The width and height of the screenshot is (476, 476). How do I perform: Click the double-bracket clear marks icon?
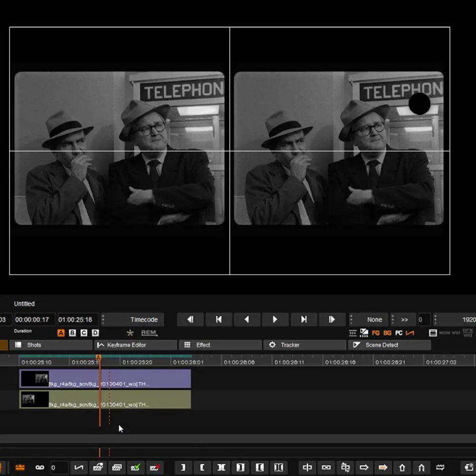(221, 467)
